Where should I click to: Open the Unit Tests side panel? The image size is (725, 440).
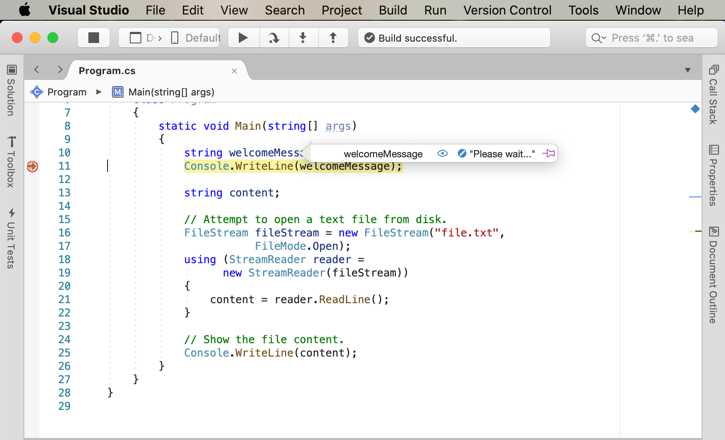(x=11, y=238)
